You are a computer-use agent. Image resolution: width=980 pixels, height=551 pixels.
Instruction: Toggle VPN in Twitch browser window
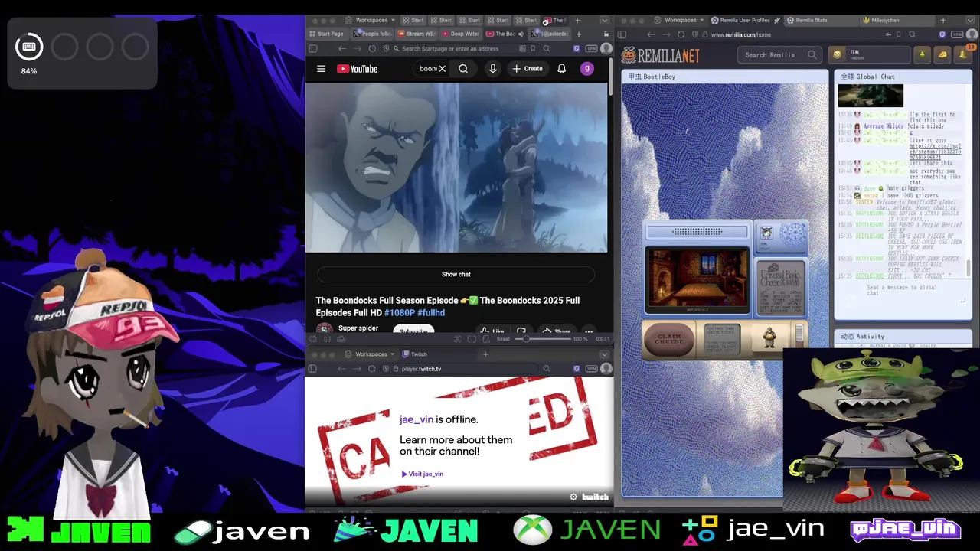coord(591,369)
